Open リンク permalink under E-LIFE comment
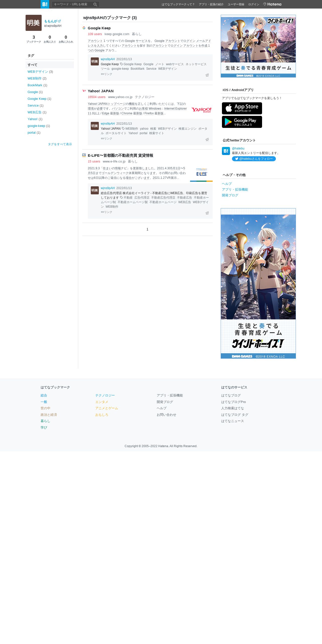Viewport: 322px width, 644px height. point(107,212)
